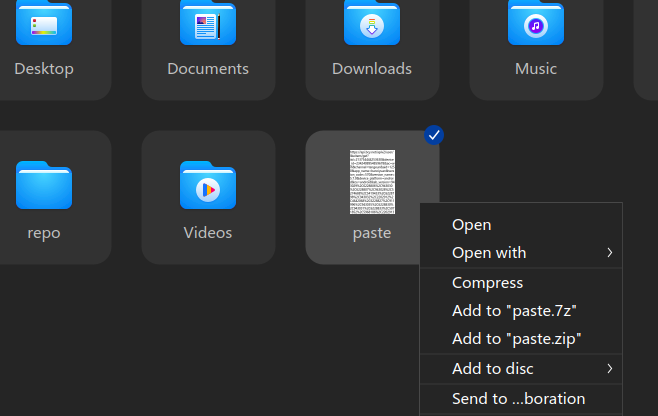Select Add to "paste.7z" option
Screen dimensions: 658x416
click(x=521, y=311)
